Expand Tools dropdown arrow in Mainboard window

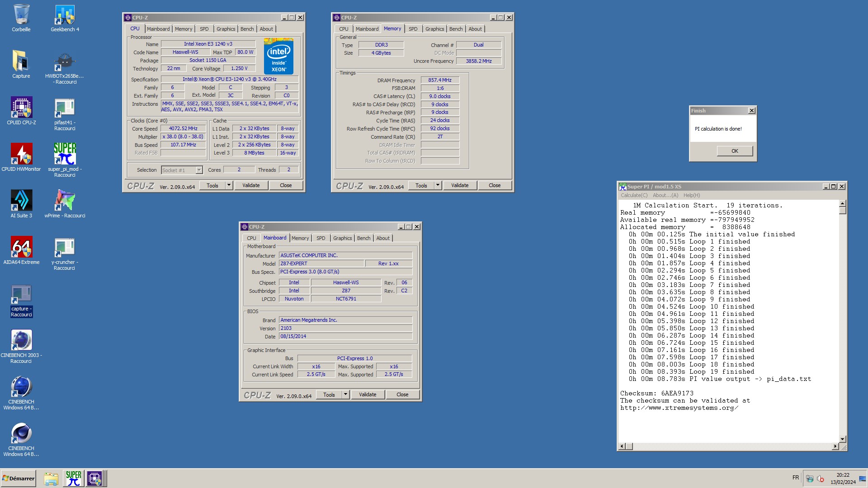click(345, 394)
